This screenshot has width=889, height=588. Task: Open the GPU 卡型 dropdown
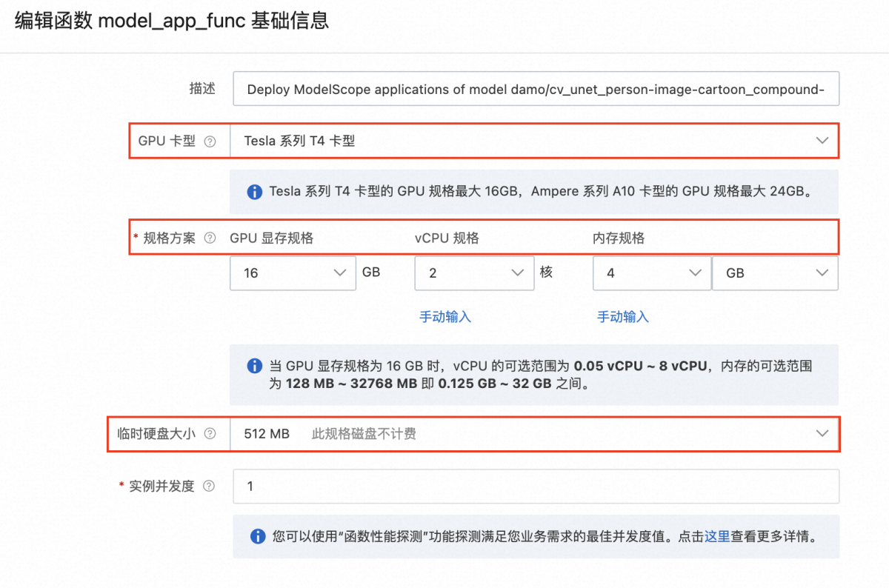(533, 140)
